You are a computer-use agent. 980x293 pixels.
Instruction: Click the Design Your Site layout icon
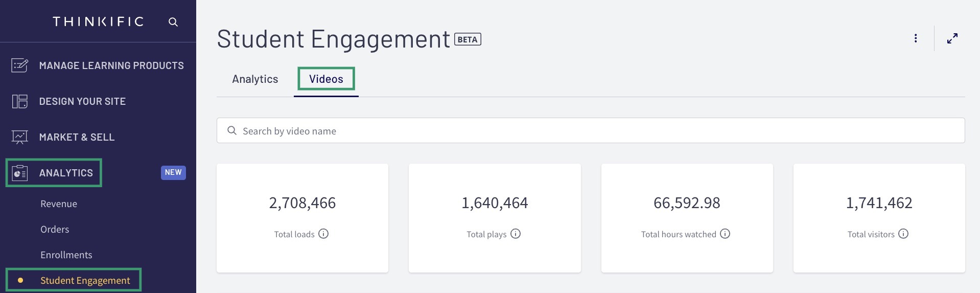pyautogui.click(x=20, y=101)
